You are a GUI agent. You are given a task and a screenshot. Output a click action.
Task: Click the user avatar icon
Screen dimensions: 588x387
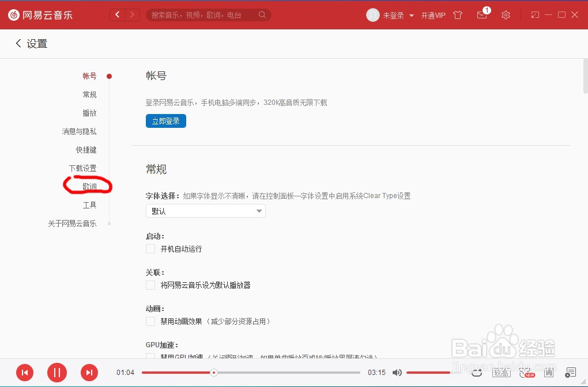click(372, 15)
